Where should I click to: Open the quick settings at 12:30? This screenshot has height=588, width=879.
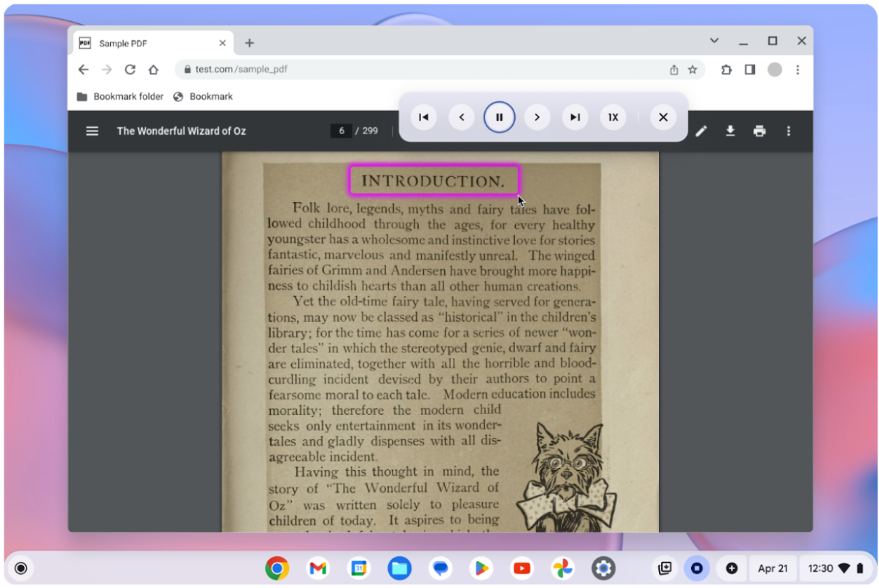(836, 568)
